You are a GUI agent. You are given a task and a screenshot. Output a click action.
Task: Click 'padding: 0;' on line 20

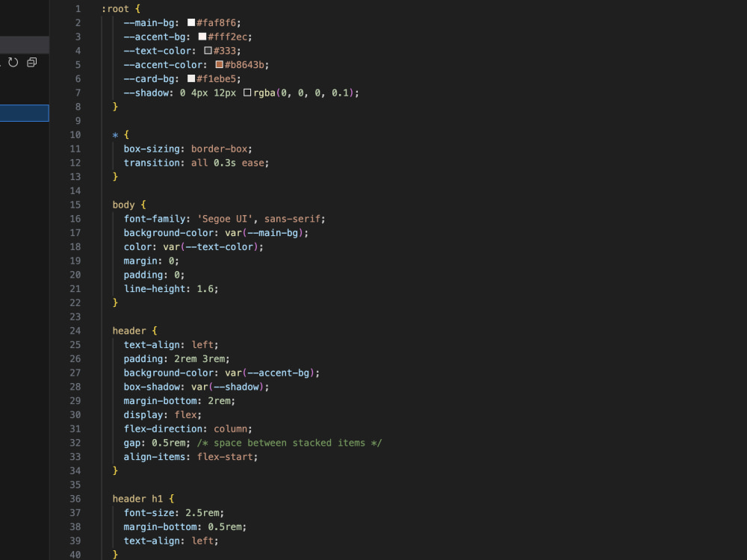click(154, 275)
